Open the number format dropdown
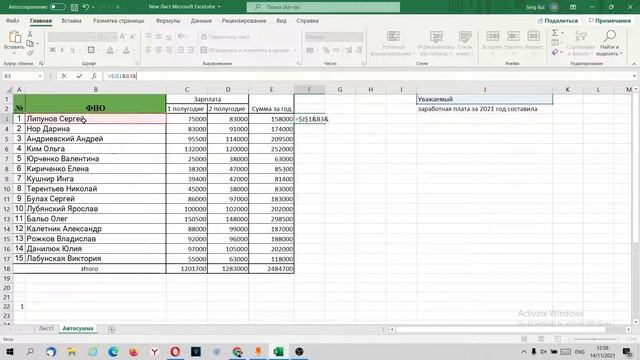This screenshot has width=640, height=360. click(x=334, y=37)
